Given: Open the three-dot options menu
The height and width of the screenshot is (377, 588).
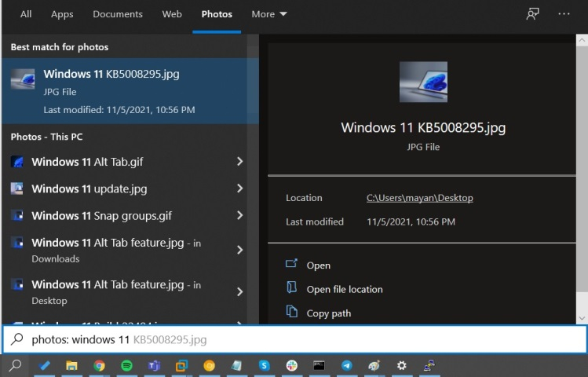Looking at the screenshot, I should click(564, 14).
